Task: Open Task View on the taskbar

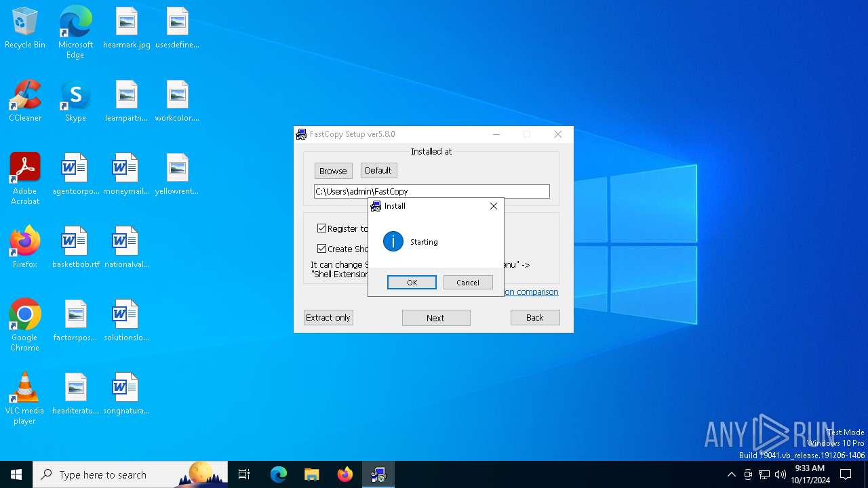Action: (x=244, y=474)
